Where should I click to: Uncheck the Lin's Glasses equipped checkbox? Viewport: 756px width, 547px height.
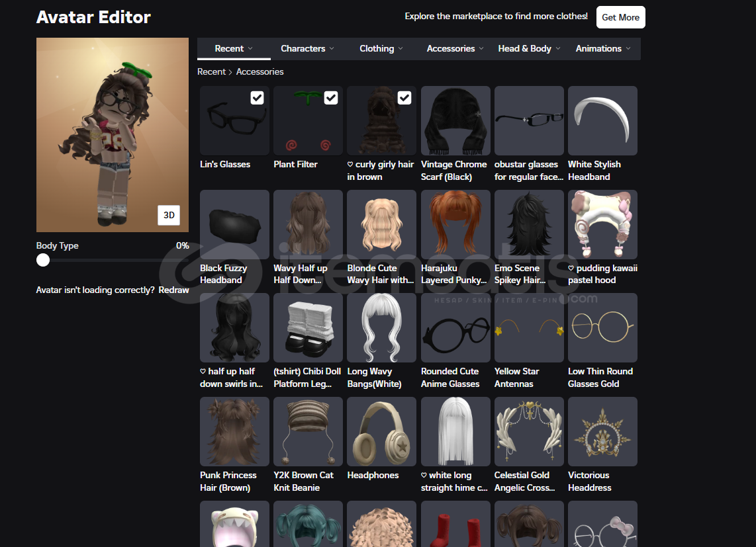257,98
